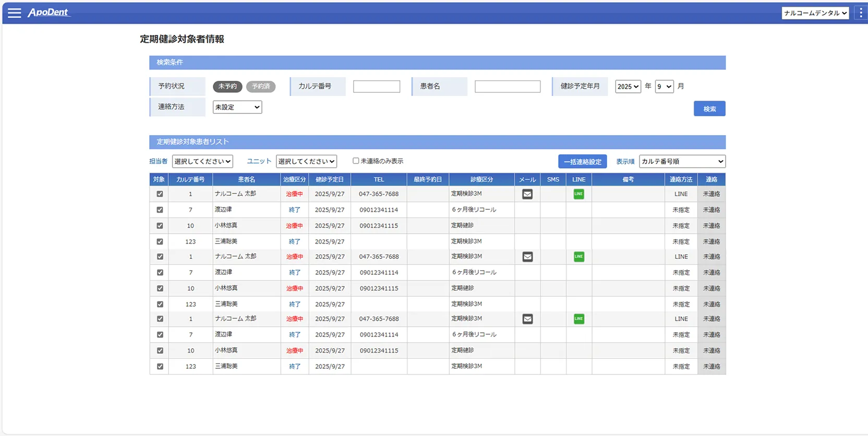Click the ApoDent logo in the header
This screenshot has width=868, height=436.
tap(48, 13)
